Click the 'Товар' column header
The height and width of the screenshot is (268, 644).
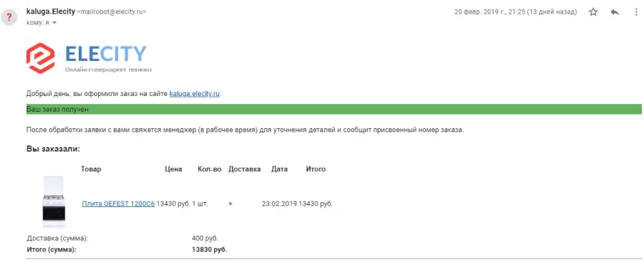pyautogui.click(x=91, y=169)
